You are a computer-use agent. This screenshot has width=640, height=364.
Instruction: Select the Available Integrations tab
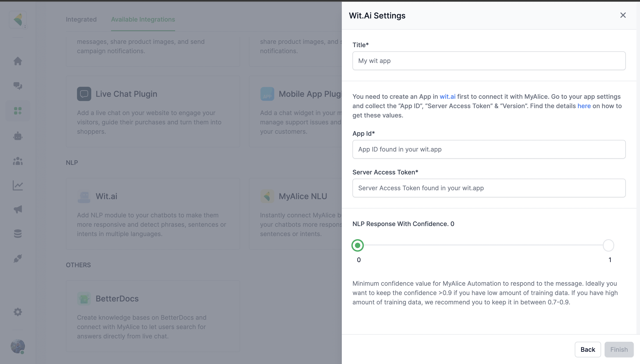[143, 19]
